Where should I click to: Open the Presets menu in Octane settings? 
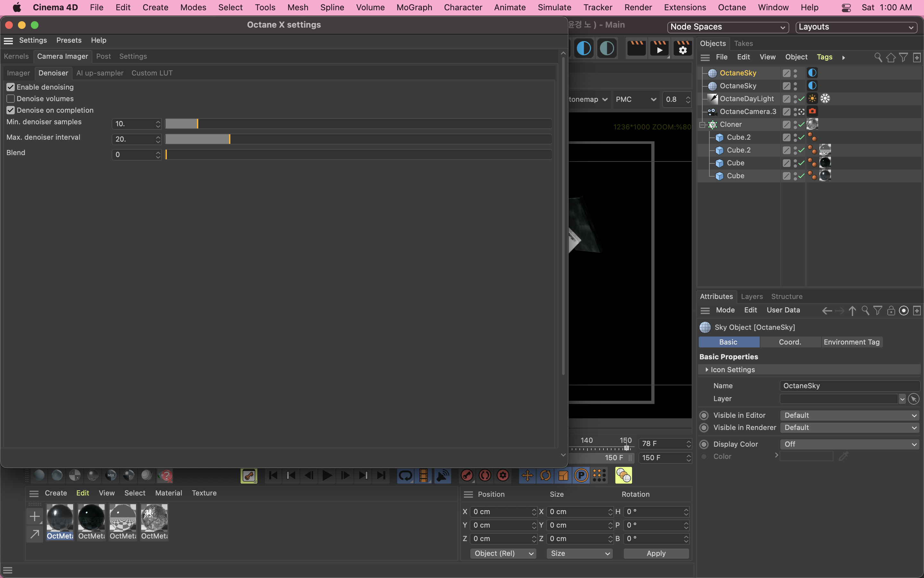[x=69, y=40]
